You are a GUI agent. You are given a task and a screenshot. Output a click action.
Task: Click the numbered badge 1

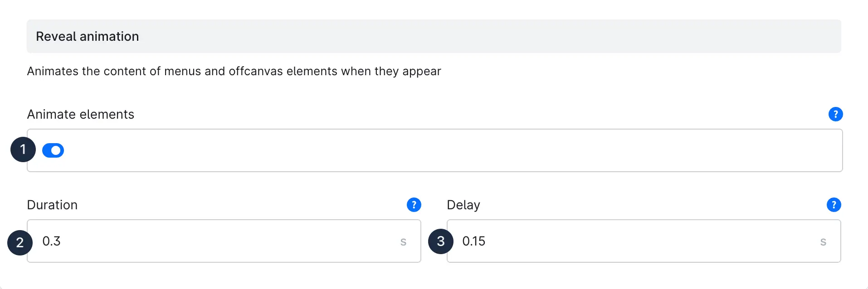[23, 149]
